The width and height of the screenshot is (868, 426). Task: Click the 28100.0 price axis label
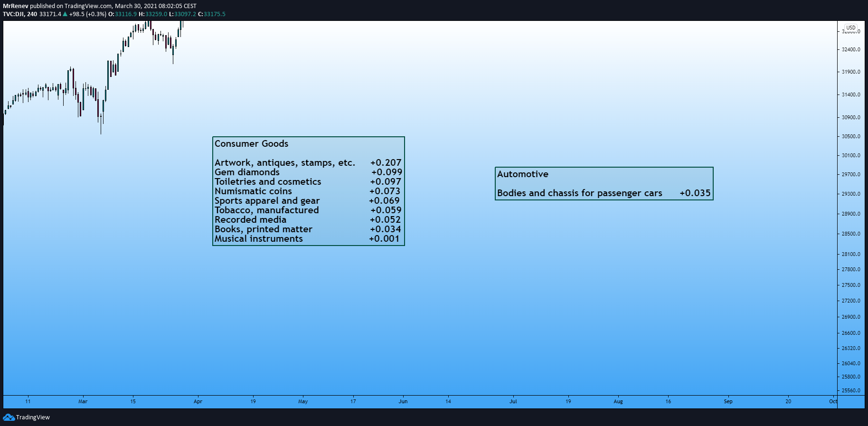coord(851,254)
